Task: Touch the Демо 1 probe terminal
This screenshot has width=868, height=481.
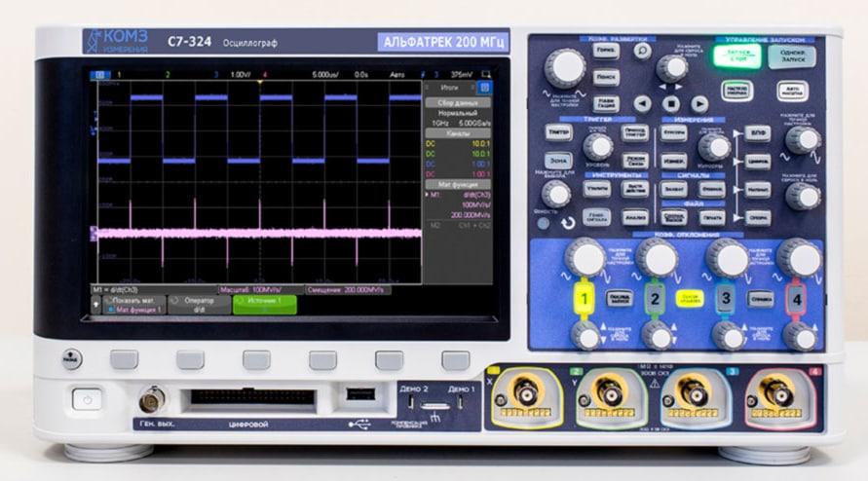Action: point(460,403)
